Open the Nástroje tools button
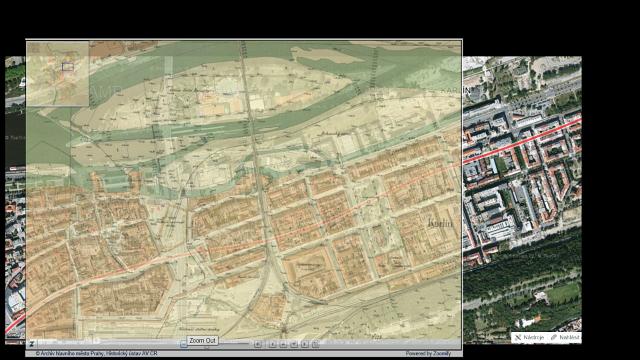 (529, 337)
